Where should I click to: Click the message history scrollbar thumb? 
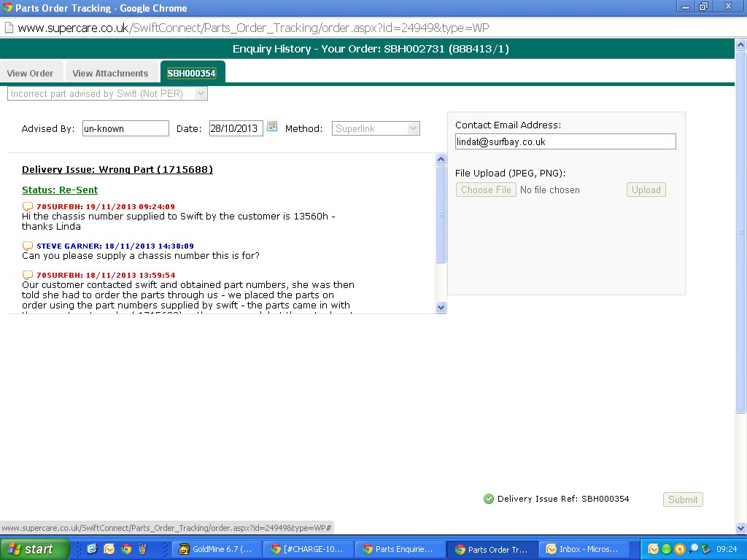pos(441,214)
